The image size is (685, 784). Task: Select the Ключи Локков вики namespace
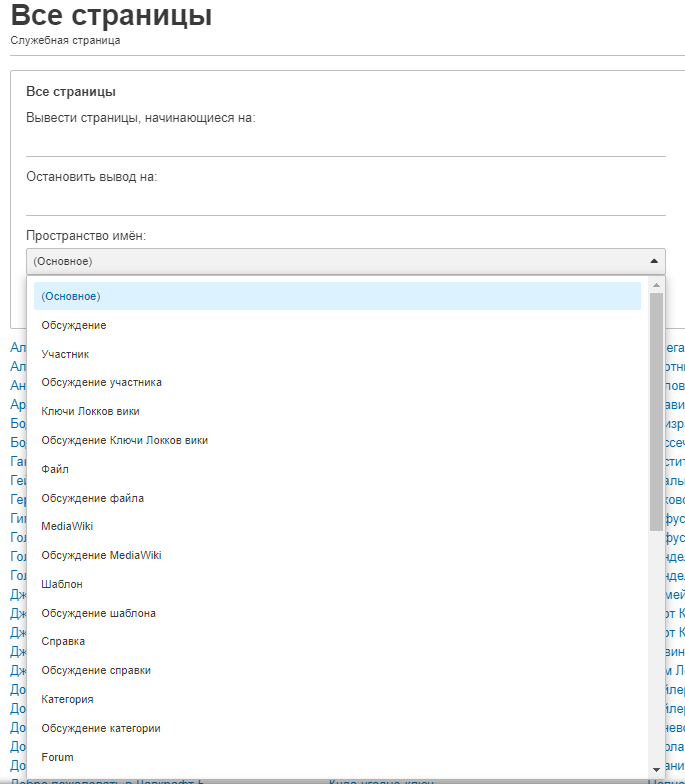click(x=337, y=412)
